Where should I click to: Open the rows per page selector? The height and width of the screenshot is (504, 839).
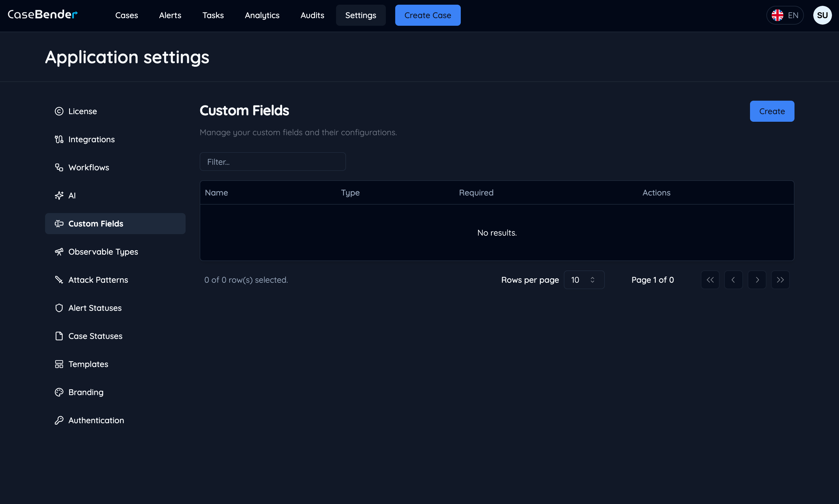point(584,280)
